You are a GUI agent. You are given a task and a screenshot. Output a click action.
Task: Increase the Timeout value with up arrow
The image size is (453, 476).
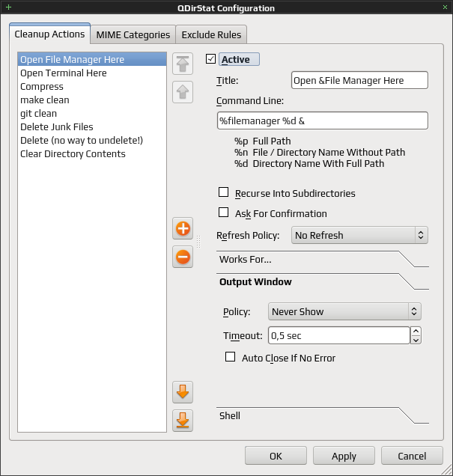tap(416, 331)
